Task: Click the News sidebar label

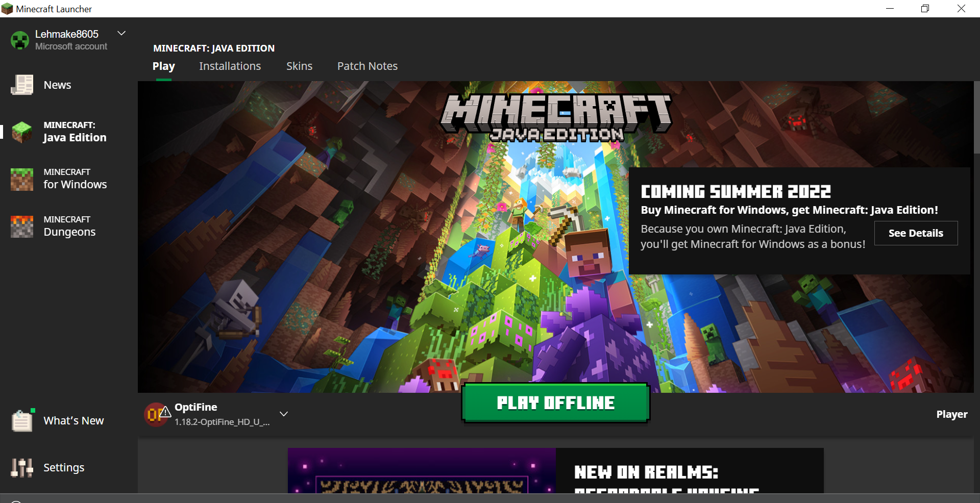Action: click(57, 85)
